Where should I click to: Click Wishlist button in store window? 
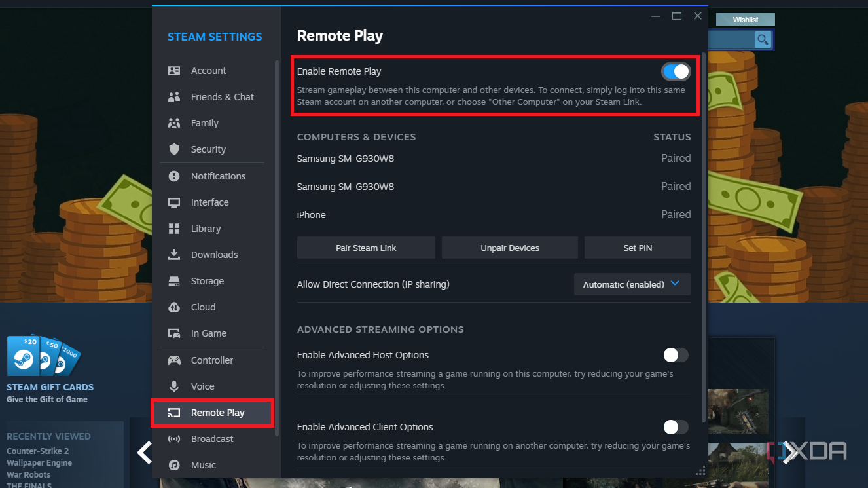coord(746,20)
